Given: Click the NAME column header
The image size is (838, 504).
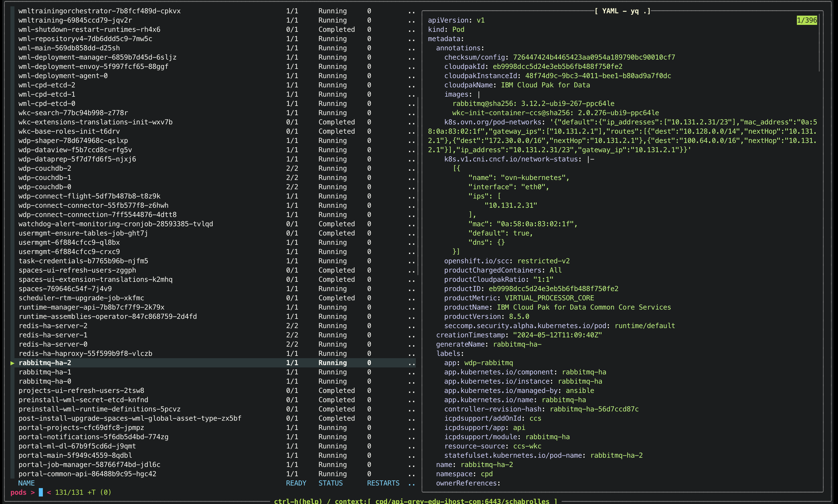Looking at the screenshot, I should 26,483.
